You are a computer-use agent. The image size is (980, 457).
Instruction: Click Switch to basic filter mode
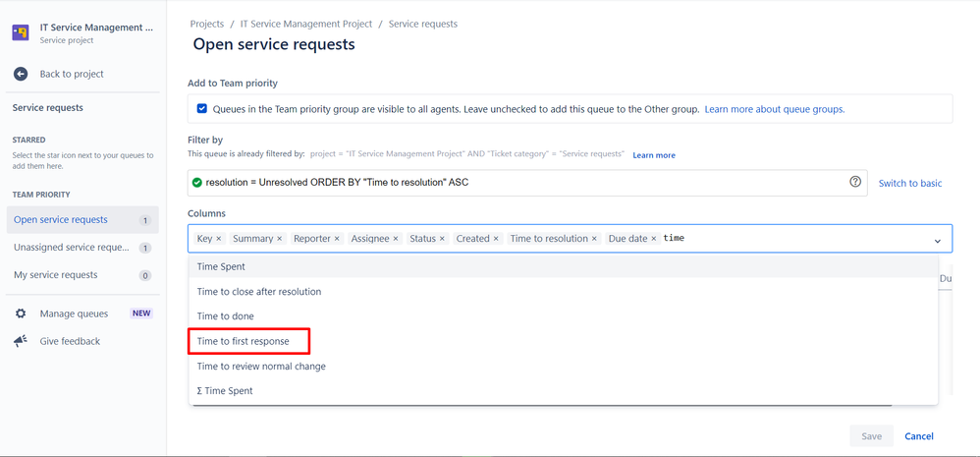coord(910,183)
